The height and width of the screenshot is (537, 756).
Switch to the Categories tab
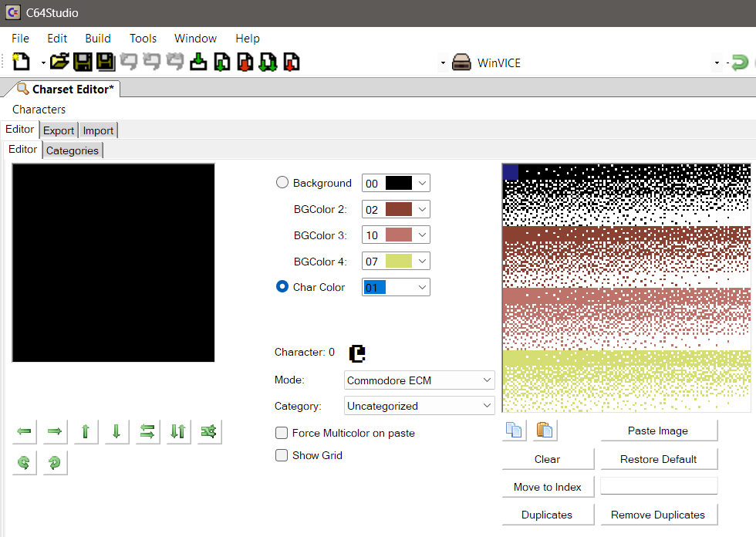(x=73, y=150)
